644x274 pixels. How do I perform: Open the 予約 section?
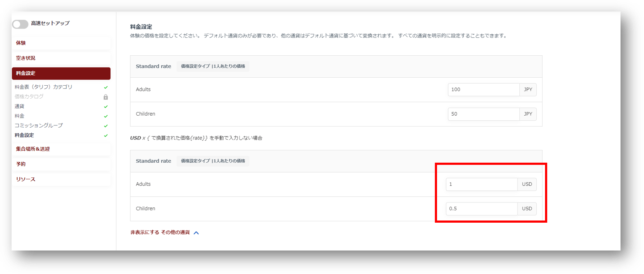tap(21, 164)
